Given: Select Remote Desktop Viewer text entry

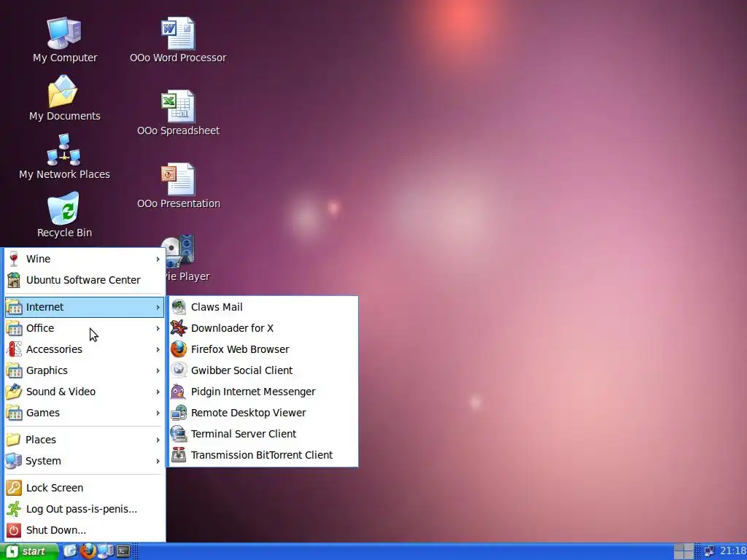Looking at the screenshot, I should pos(248,413).
